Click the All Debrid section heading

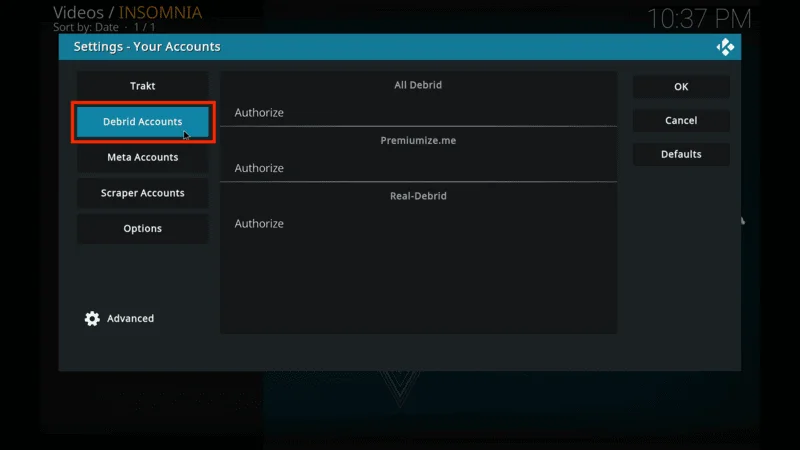pos(418,85)
